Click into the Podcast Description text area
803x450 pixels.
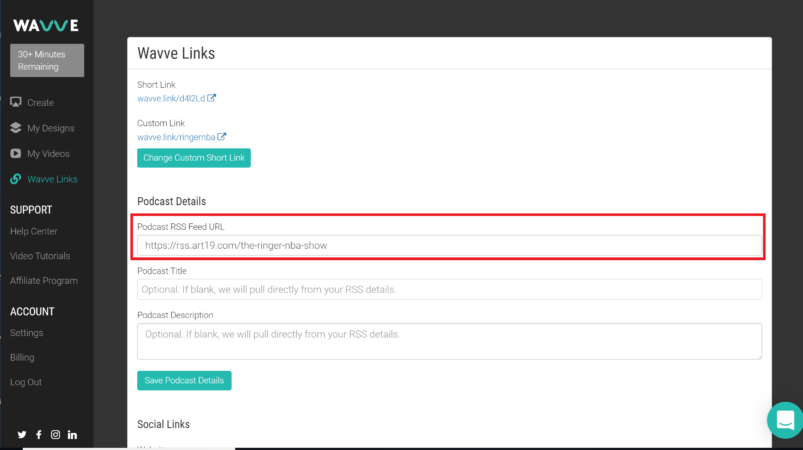pyautogui.click(x=449, y=341)
